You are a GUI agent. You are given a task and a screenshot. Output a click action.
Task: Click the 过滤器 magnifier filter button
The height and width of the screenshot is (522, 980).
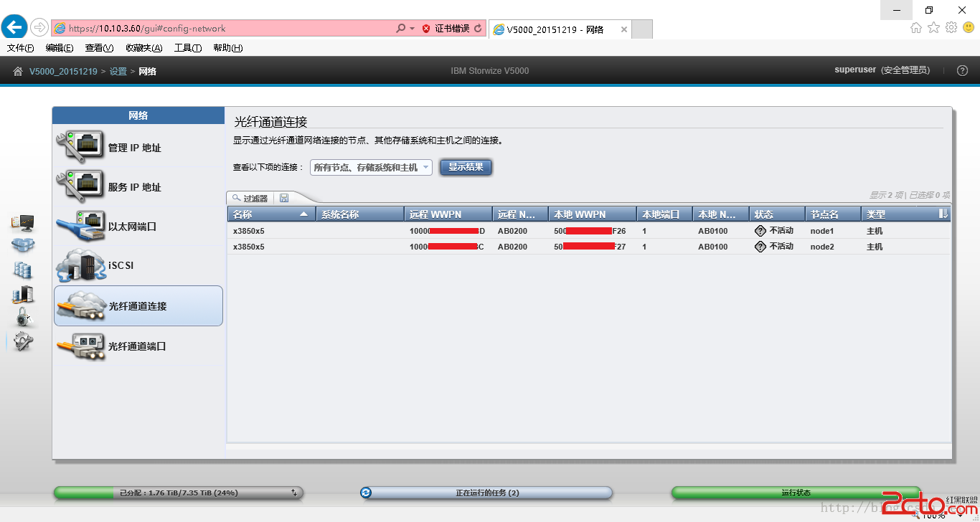[250, 198]
